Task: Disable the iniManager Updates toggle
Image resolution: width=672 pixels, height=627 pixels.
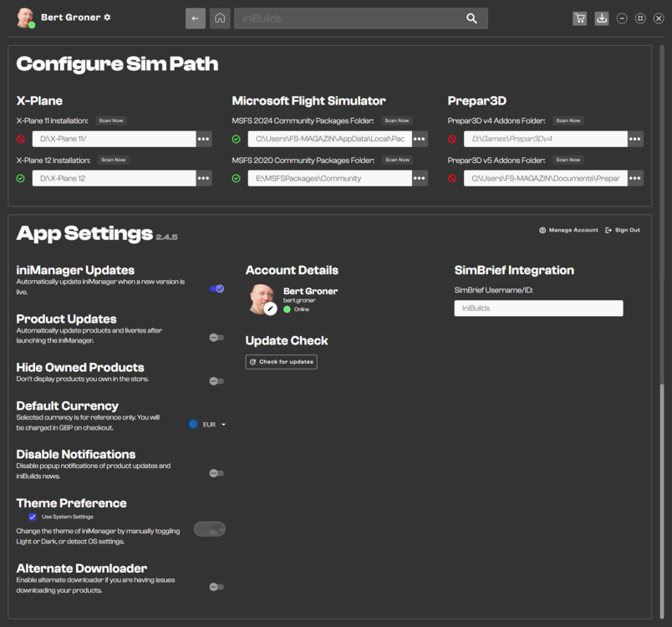Action: [x=216, y=288]
